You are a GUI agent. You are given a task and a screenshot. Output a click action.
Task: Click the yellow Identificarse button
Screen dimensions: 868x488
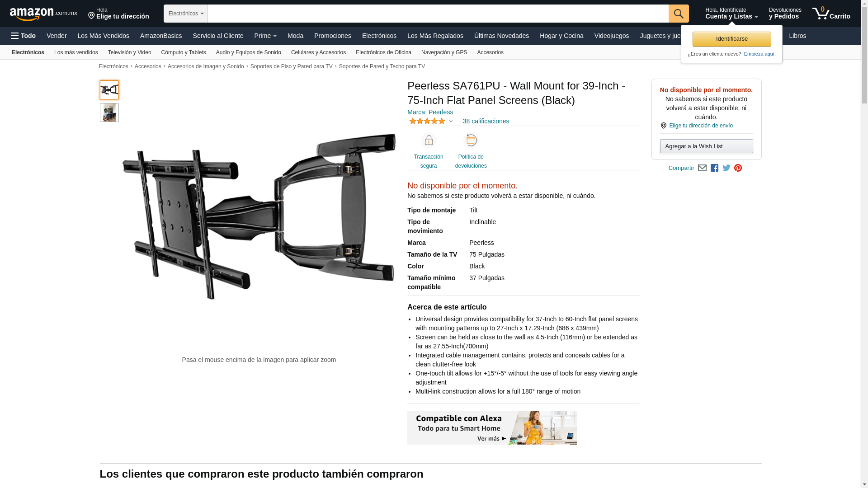click(x=732, y=39)
